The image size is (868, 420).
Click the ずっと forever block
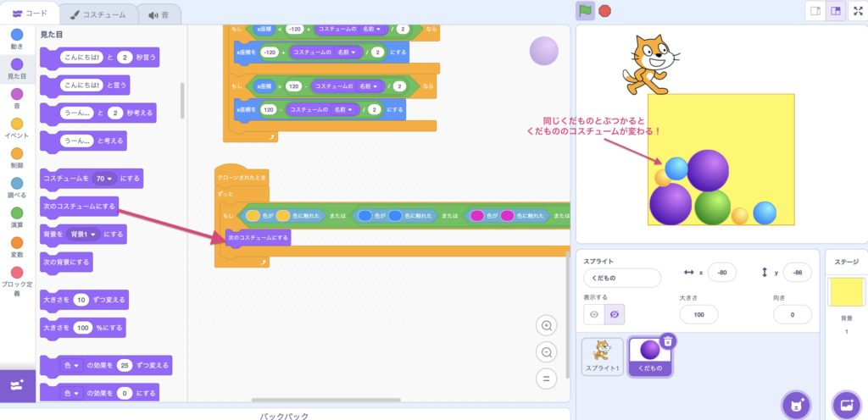242,195
